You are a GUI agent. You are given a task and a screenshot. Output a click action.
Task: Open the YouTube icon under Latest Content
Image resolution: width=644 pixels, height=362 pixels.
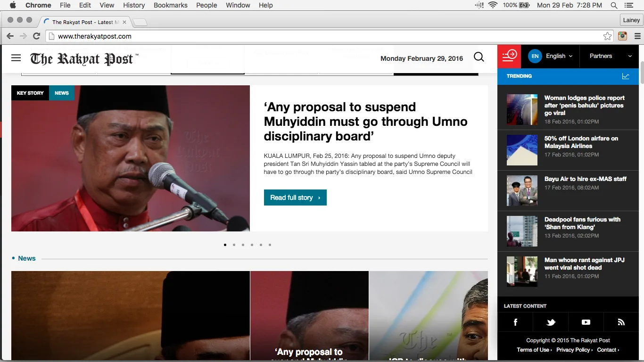tap(586, 322)
